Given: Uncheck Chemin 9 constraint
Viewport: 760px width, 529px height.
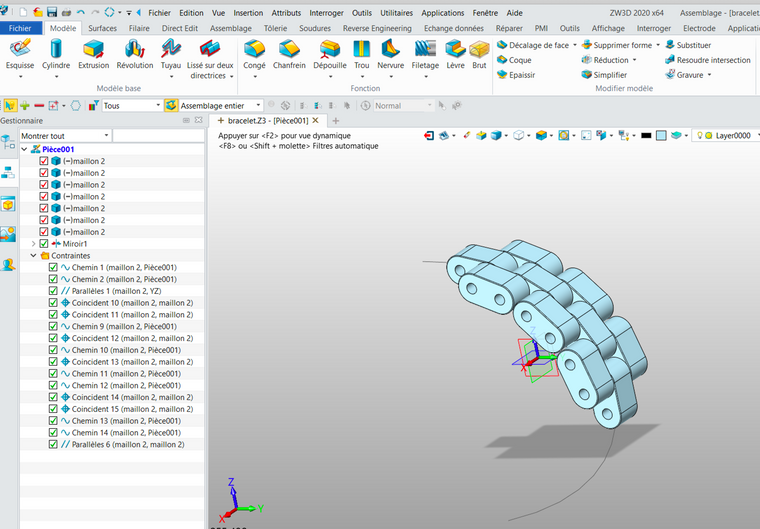Looking at the screenshot, I should pos(53,326).
